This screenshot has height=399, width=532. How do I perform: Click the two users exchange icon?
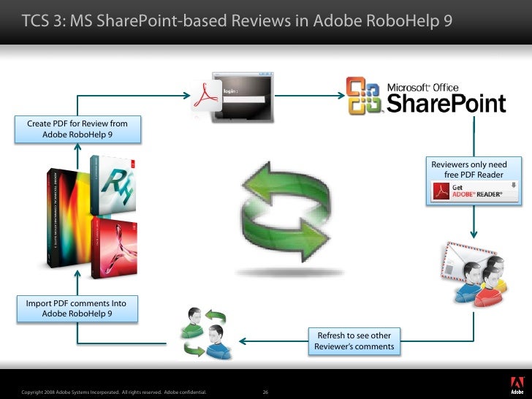coord(206,333)
